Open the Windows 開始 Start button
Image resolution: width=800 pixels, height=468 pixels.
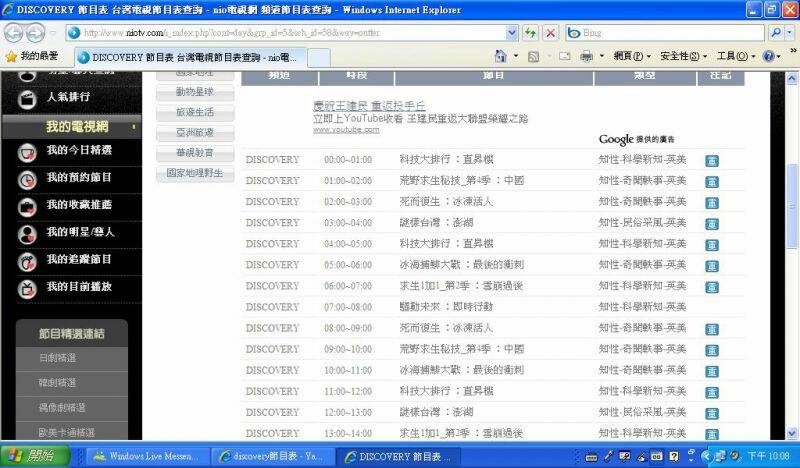[35, 456]
